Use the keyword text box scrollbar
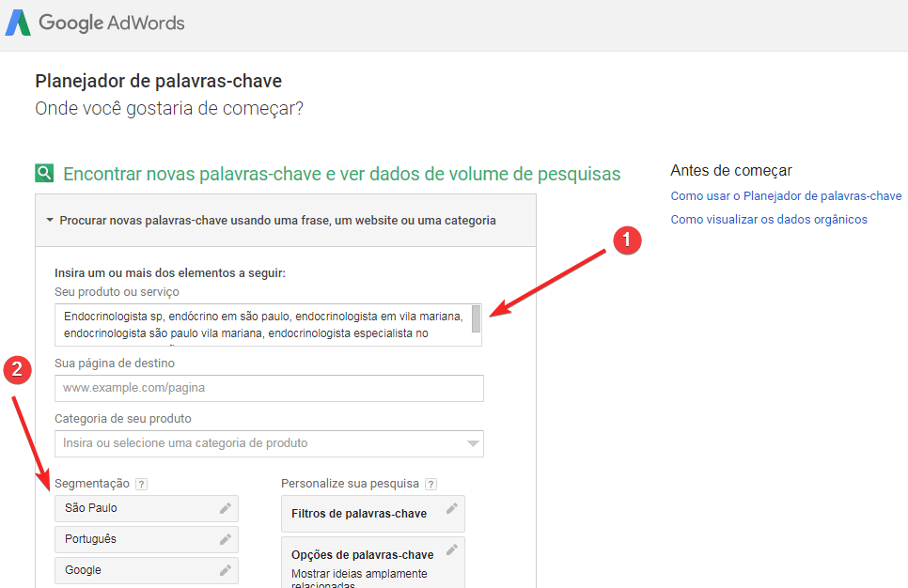This screenshot has height=588, width=908. click(476, 318)
